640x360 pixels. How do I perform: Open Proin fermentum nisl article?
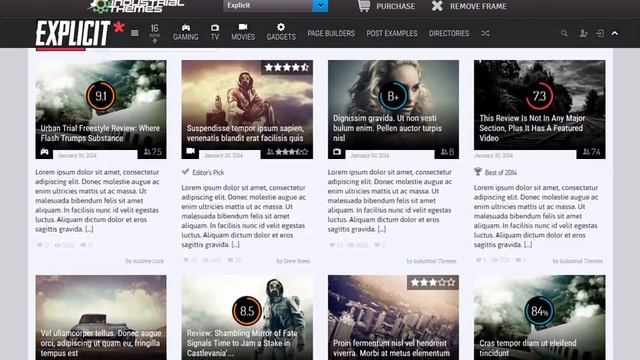391,348
